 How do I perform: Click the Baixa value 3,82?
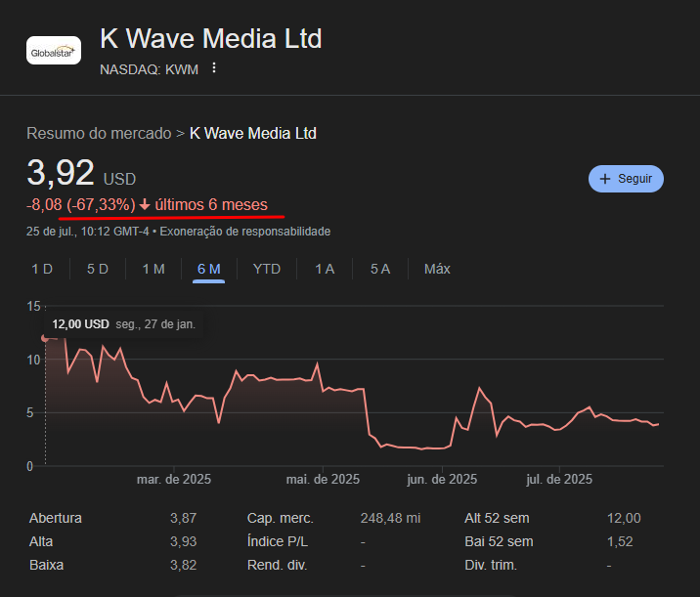(x=183, y=566)
